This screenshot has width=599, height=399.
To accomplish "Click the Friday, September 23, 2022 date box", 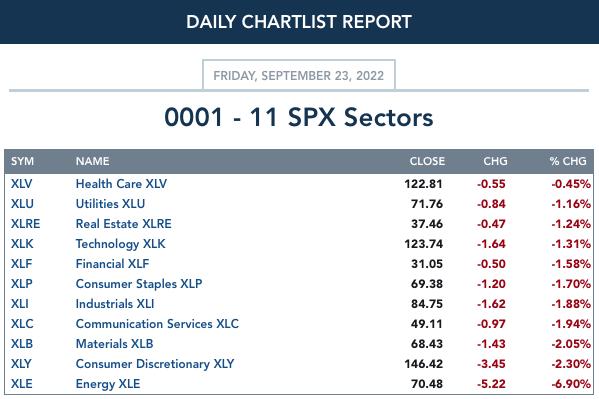I will point(298,75).
